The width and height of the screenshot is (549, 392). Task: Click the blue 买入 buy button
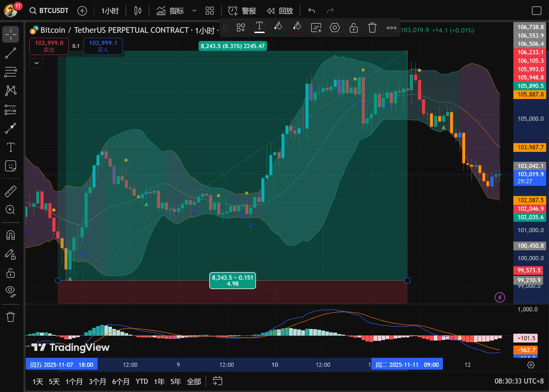tap(103, 46)
